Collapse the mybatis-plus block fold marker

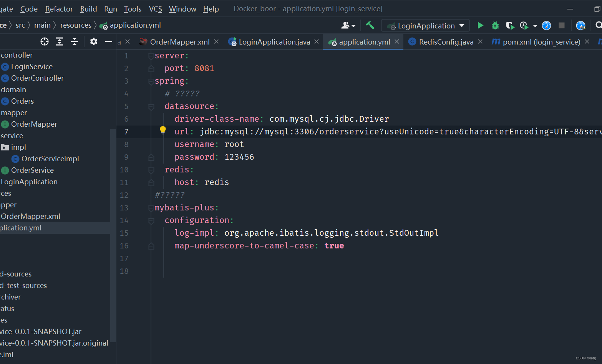151,208
